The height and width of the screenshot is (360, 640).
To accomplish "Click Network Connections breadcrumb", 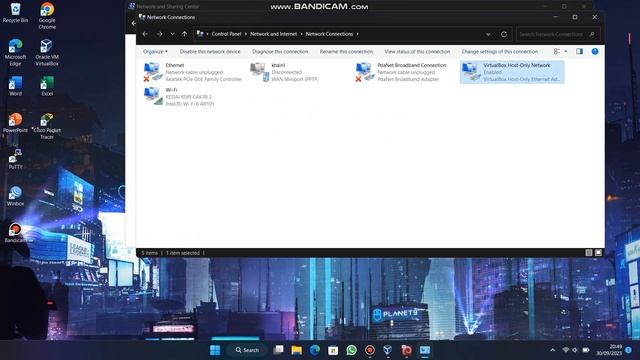I will pyautogui.click(x=329, y=34).
